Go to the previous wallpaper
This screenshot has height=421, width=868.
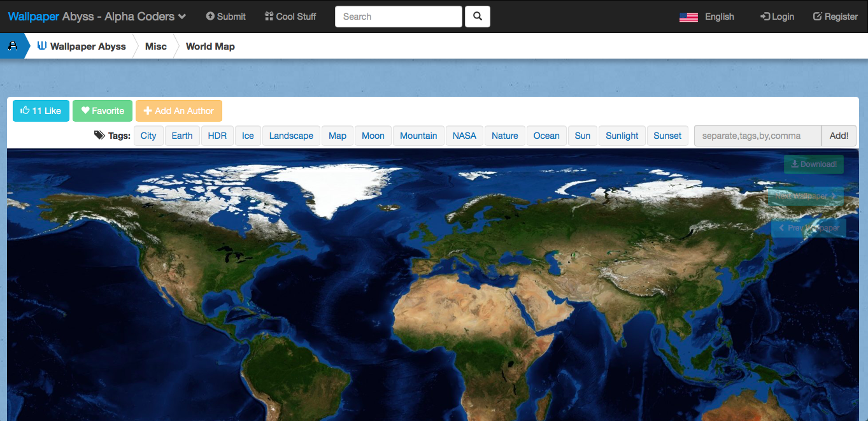(x=808, y=228)
